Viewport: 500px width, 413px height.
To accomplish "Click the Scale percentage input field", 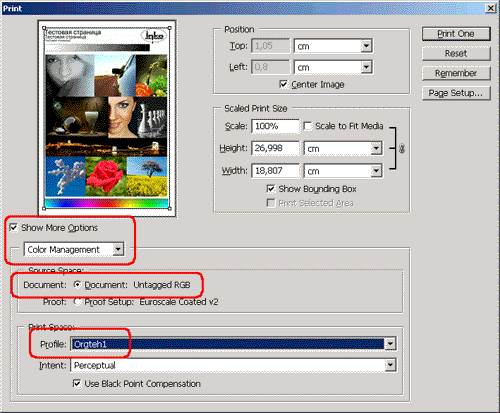I will pyautogui.click(x=275, y=126).
